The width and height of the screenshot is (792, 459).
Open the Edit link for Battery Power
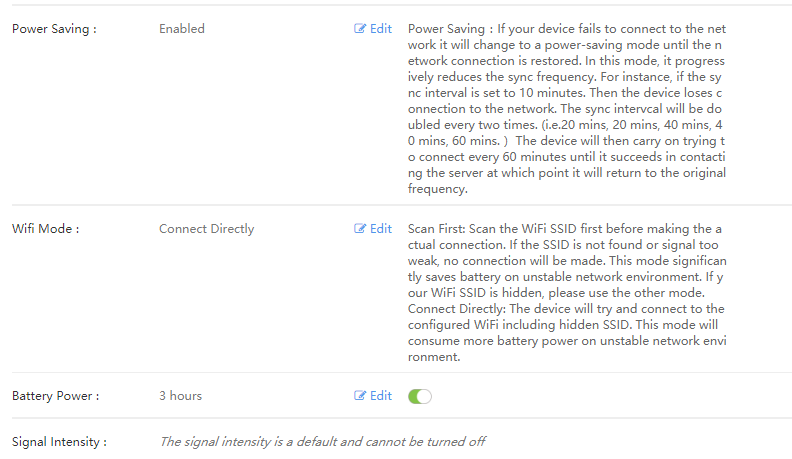[x=373, y=395]
